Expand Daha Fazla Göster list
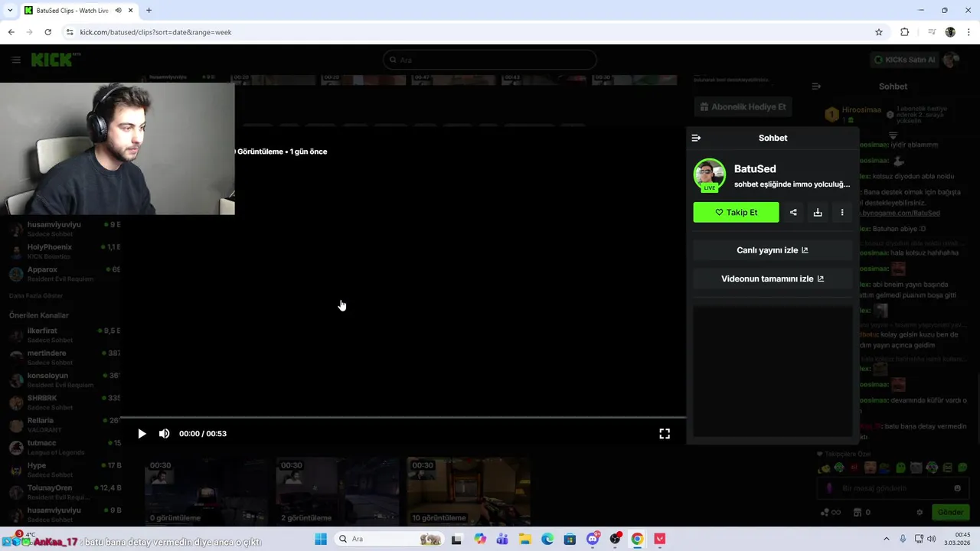The height and width of the screenshot is (551, 980). [36, 295]
